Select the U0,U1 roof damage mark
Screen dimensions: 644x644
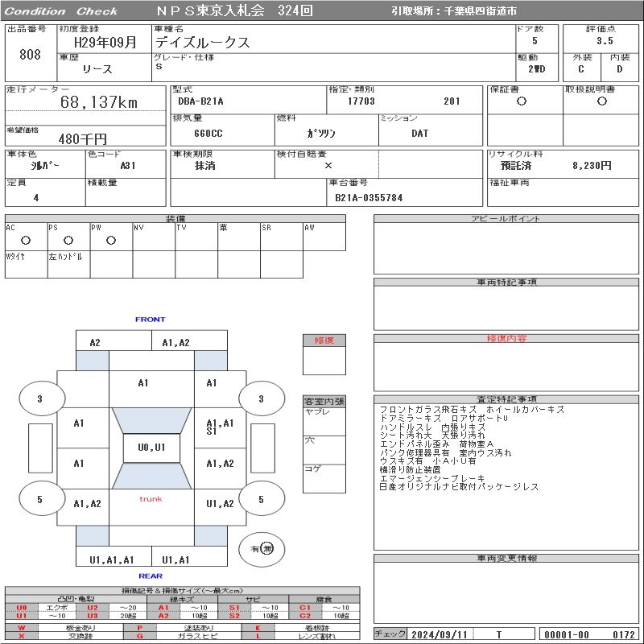151,448
